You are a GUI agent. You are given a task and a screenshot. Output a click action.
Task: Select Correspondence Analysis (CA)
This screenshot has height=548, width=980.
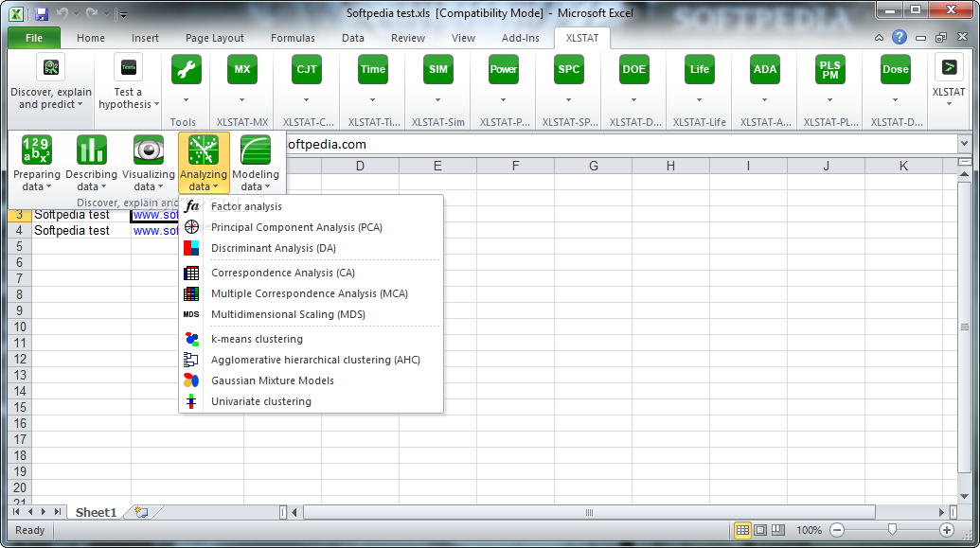[x=312, y=273]
